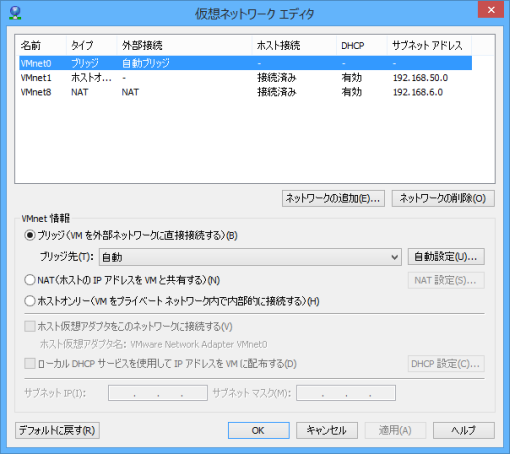Click the サブネット IP(I) input field
Viewport: 510px width, 454px height.
click(158, 393)
